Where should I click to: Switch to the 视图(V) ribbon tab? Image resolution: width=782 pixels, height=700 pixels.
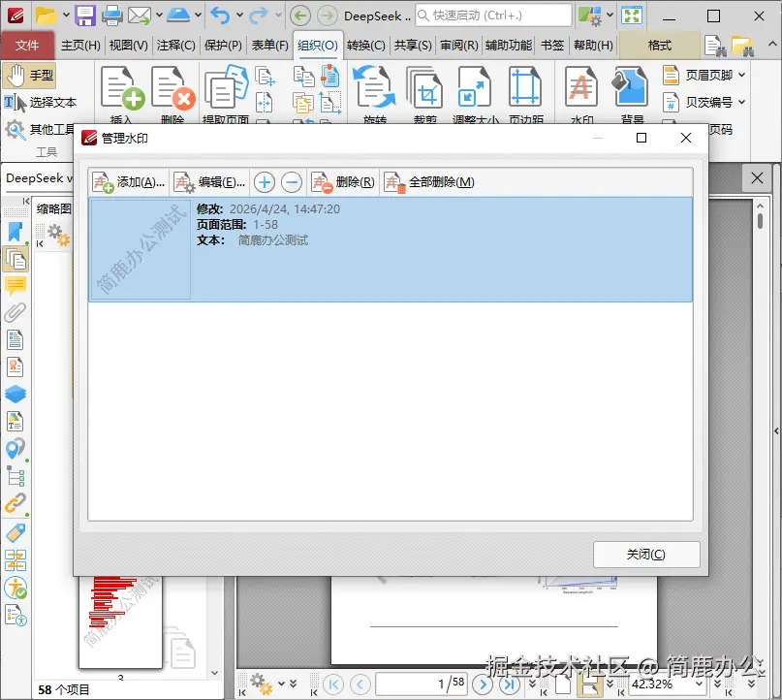(129, 46)
